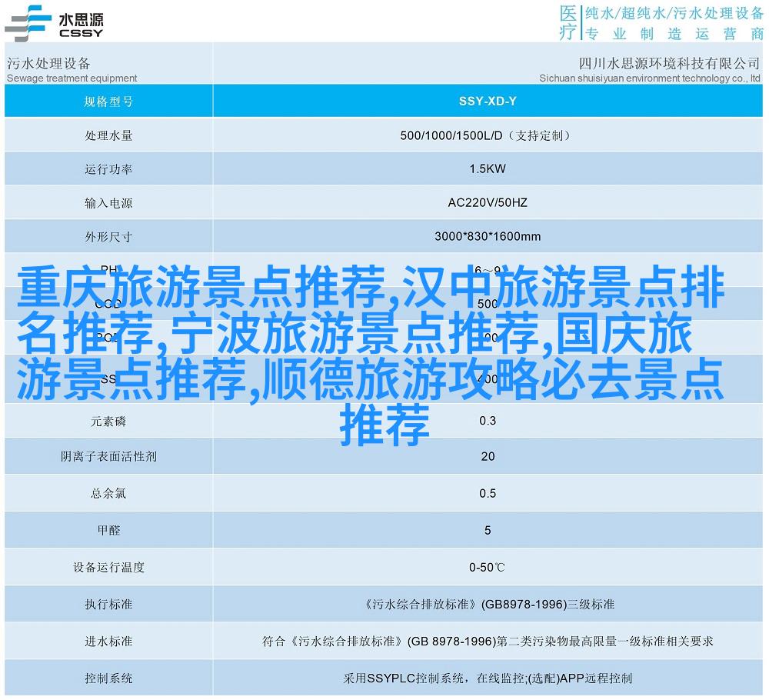This screenshot has height=700, width=769.
Task: Select the 1.5KW value cell
Action: 488,169
